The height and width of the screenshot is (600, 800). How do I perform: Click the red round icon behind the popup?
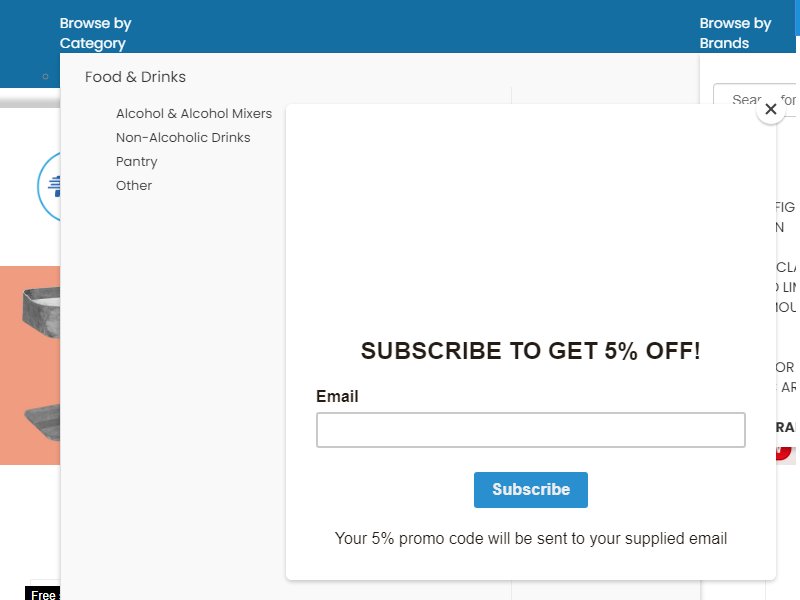coord(784,452)
